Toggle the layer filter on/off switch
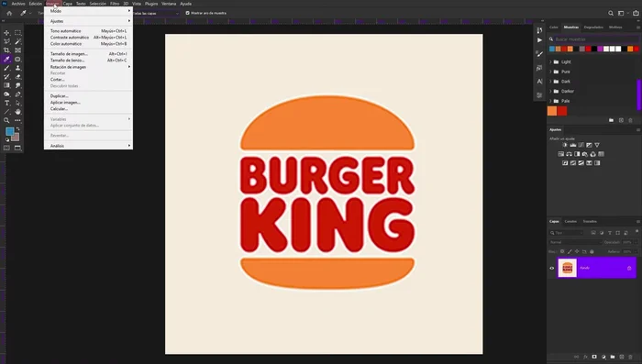 636,232
